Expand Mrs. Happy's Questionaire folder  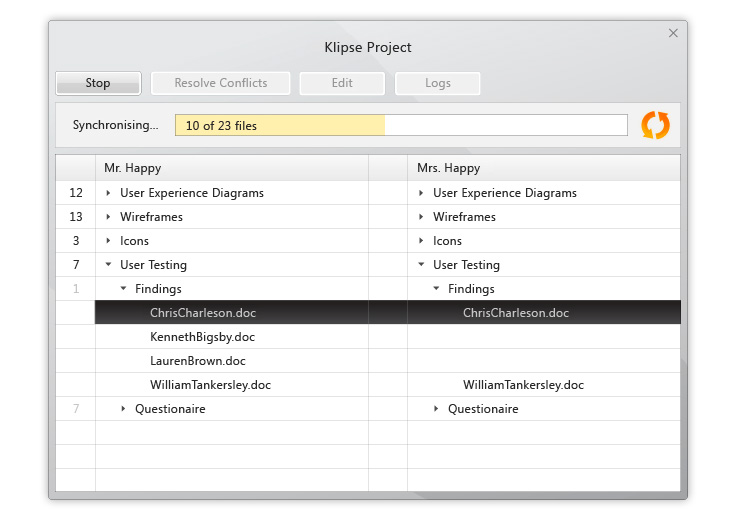click(436, 409)
